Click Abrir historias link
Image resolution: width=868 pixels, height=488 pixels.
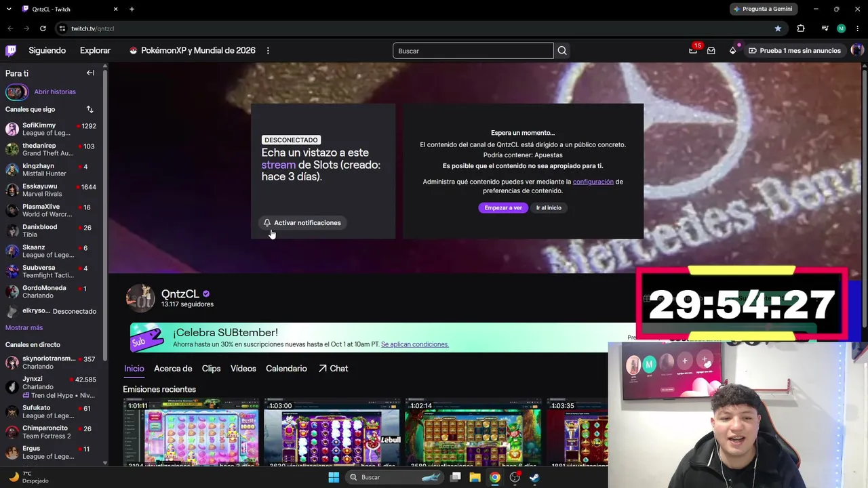(x=55, y=91)
